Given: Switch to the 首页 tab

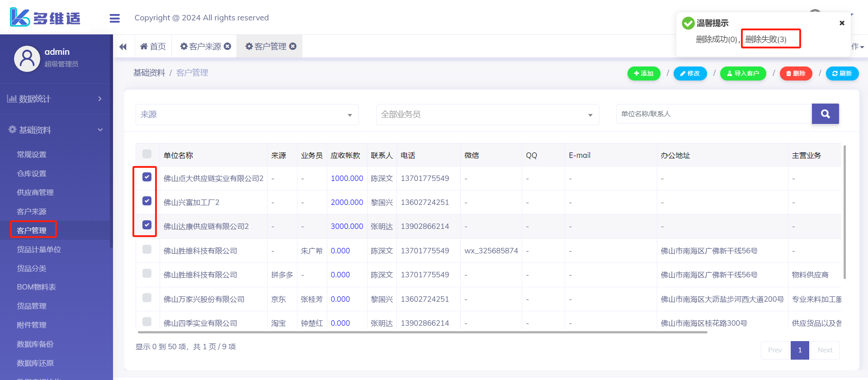Looking at the screenshot, I should click(153, 47).
